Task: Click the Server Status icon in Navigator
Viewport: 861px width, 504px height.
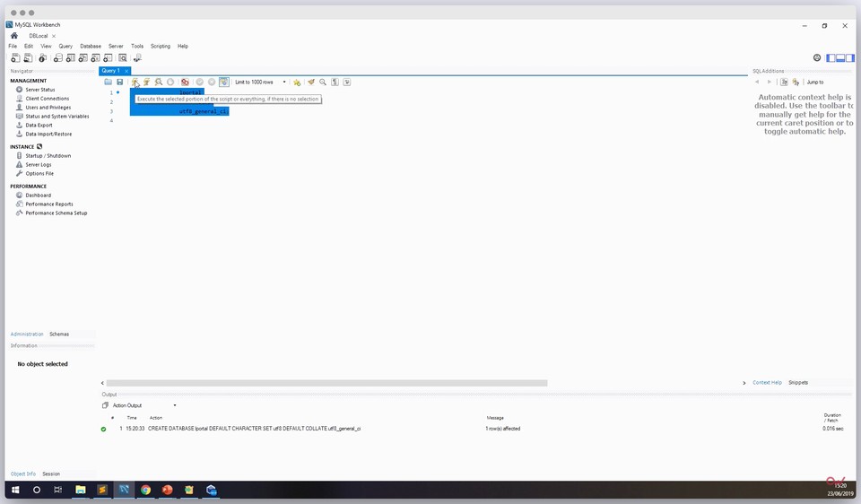Action: click(19, 90)
